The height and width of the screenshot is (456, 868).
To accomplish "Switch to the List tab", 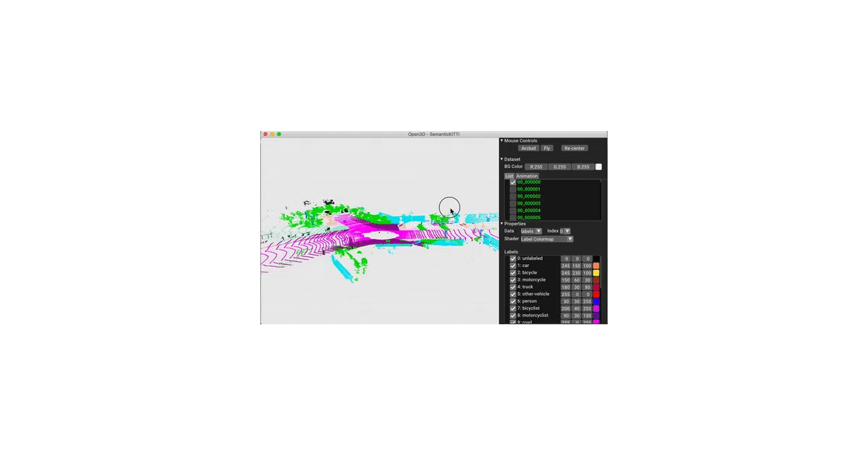I will point(509,176).
